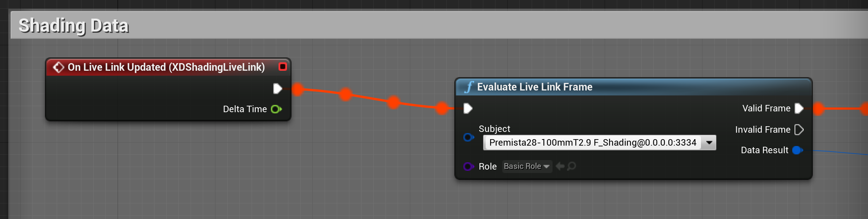Screen dimensions: 868x219
Task: Click the red delegate pin on event node
Action: point(282,67)
